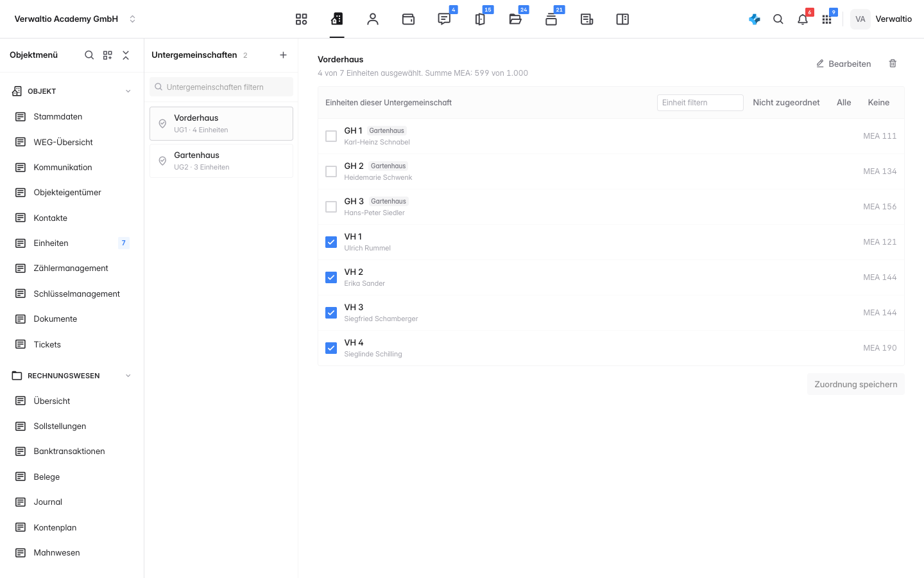Open the chat messages icon with badge 4
Viewport: 924px width, 578px height.
pyautogui.click(x=444, y=19)
